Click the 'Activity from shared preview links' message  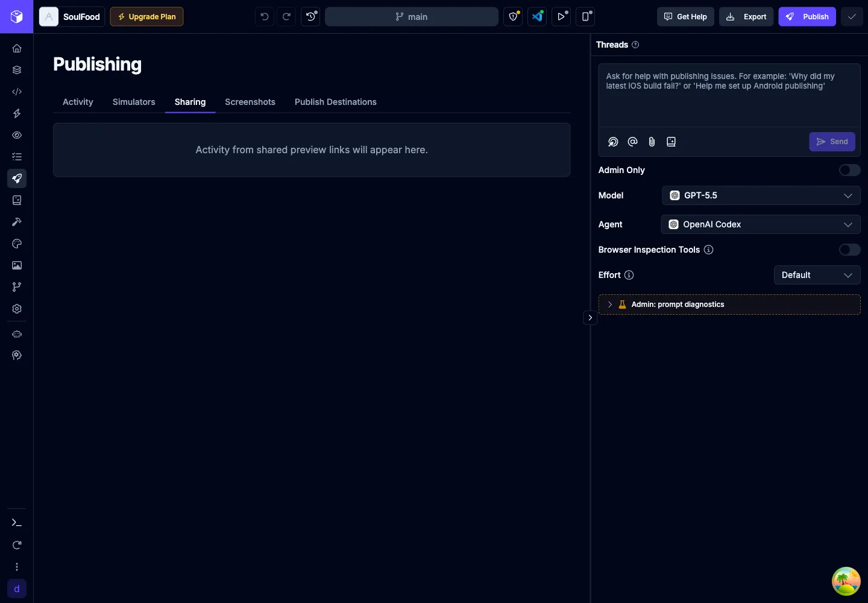(312, 150)
